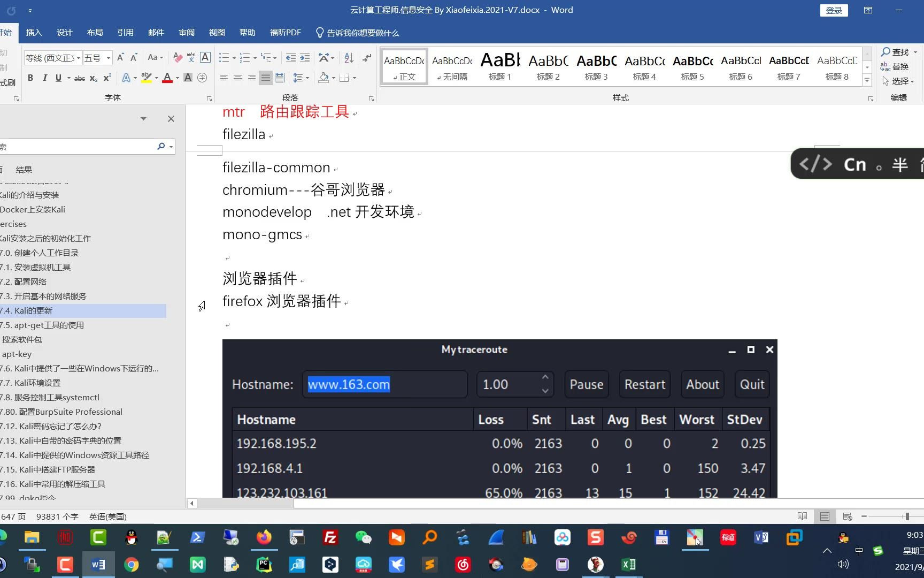Viewport: 924px width, 578px height.
Task: Open the Sort tool in Paragraph group
Action: 348,57
